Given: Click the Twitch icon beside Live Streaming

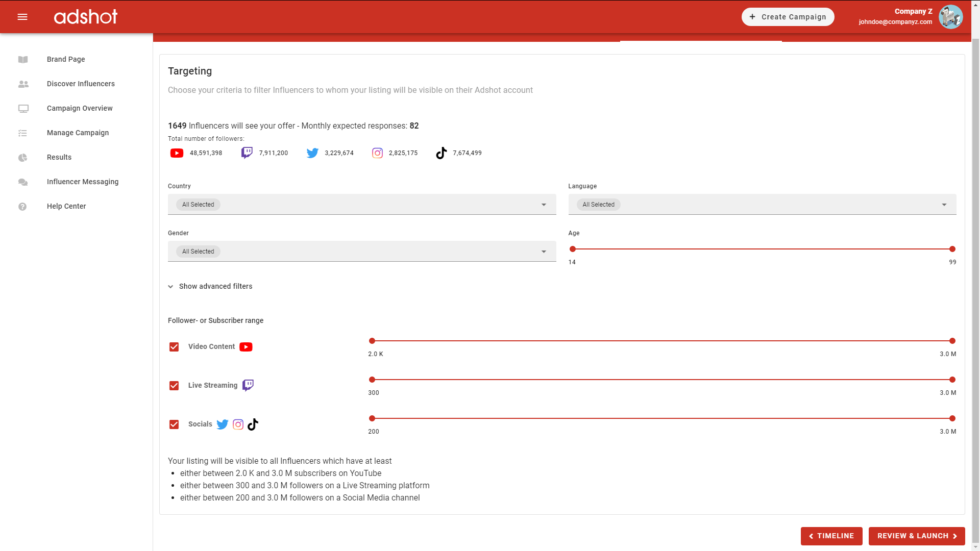Looking at the screenshot, I should (248, 385).
